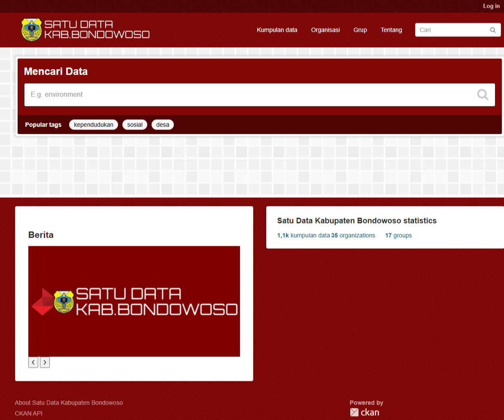The height and width of the screenshot is (420, 504).
Task: Click the main 'E.g. environment' search box
Action: 249,95
